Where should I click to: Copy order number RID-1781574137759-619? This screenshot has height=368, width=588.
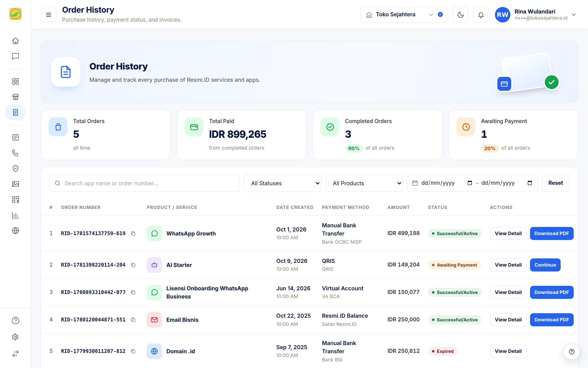click(x=133, y=233)
